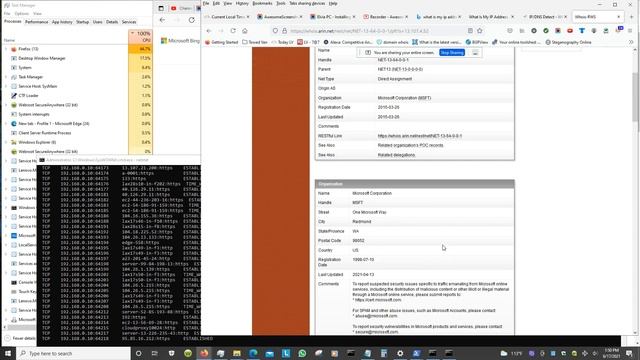This screenshot has width=640, height=360.
Task: Open Firefox home page icon
Action: 245,31
